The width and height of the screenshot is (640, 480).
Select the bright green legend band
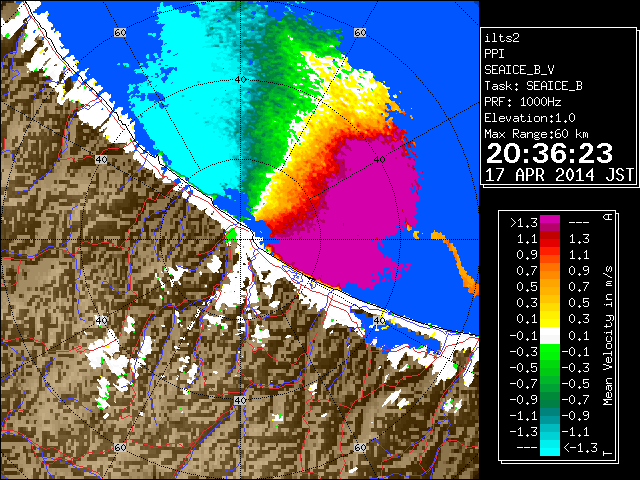(550, 353)
